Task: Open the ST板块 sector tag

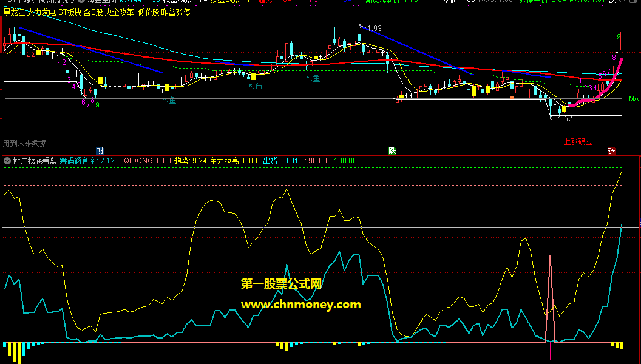Action: pos(70,12)
